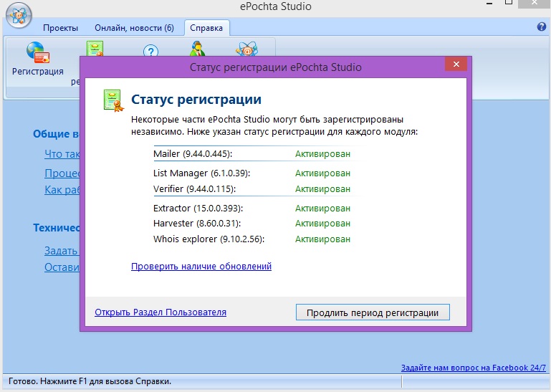The width and height of the screenshot is (551, 392).
Task: Click the partially hidden Остави link
Action: click(x=62, y=267)
